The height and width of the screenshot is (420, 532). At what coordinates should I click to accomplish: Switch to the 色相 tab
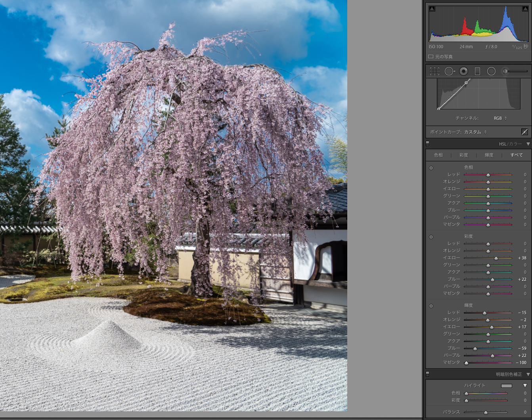pyautogui.click(x=438, y=155)
